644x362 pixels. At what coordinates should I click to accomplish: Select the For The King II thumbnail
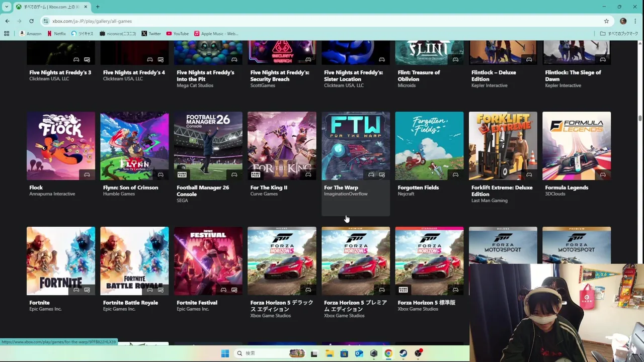click(x=282, y=146)
